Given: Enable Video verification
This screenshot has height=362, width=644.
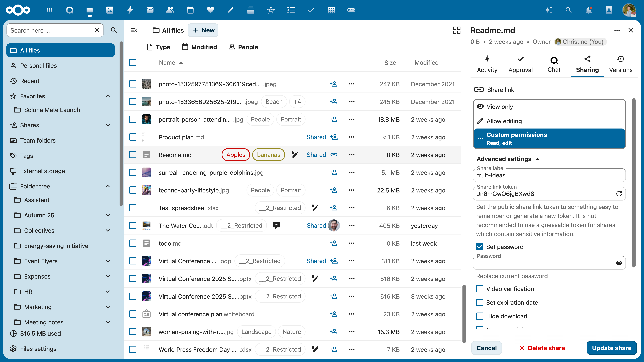Looking at the screenshot, I should (480, 289).
